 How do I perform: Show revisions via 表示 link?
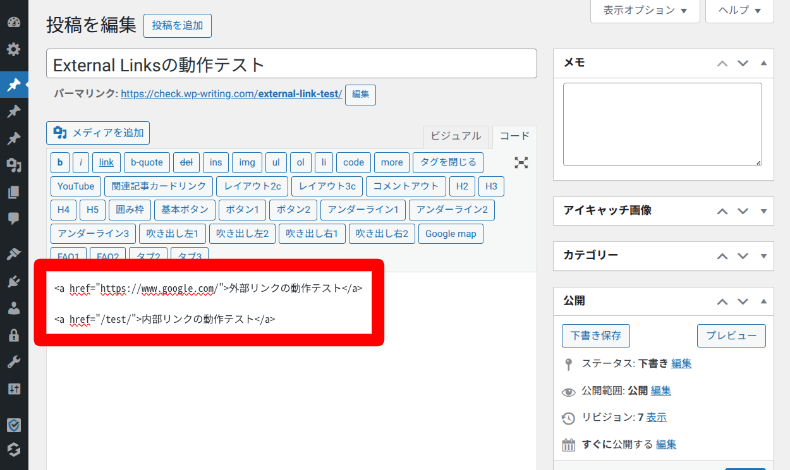coord(656,418)
